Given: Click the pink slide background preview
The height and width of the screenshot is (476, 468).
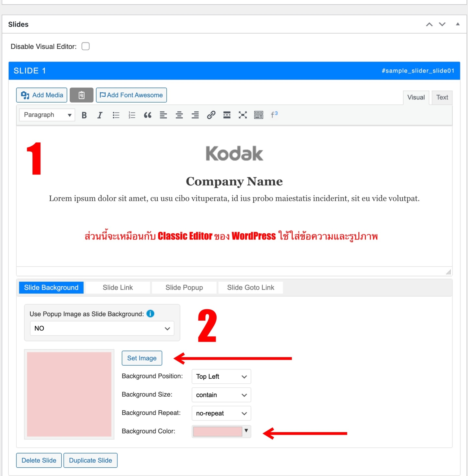Looking at the screenshot, I should 69,394.
